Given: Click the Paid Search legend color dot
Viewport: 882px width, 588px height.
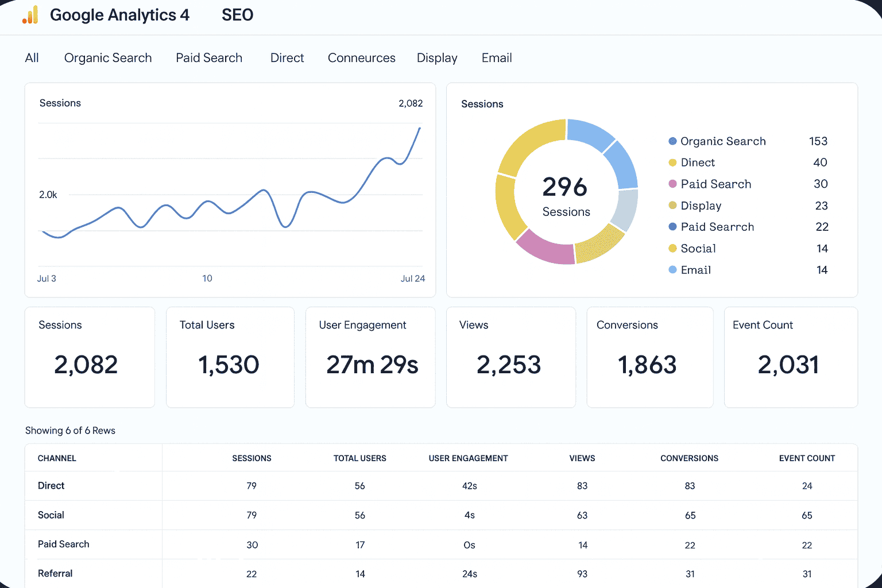Looking at the screenshot, I should point(672,184).
